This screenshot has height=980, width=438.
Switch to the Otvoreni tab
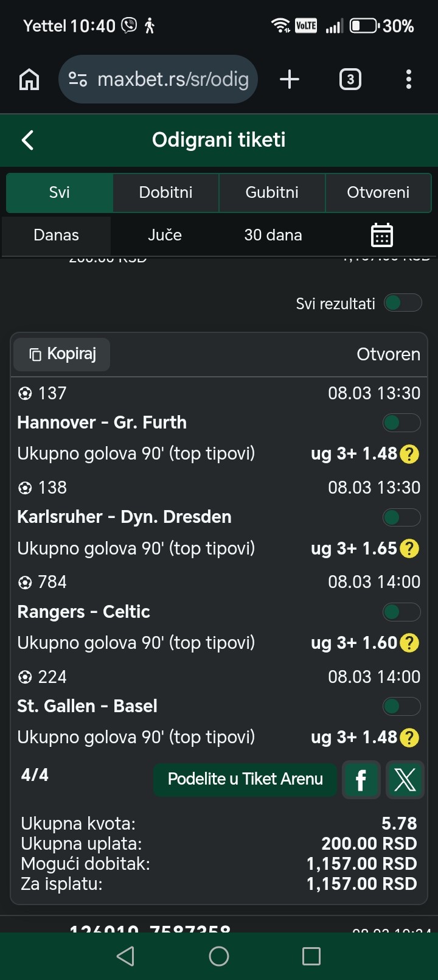click(x=378, y=192)
